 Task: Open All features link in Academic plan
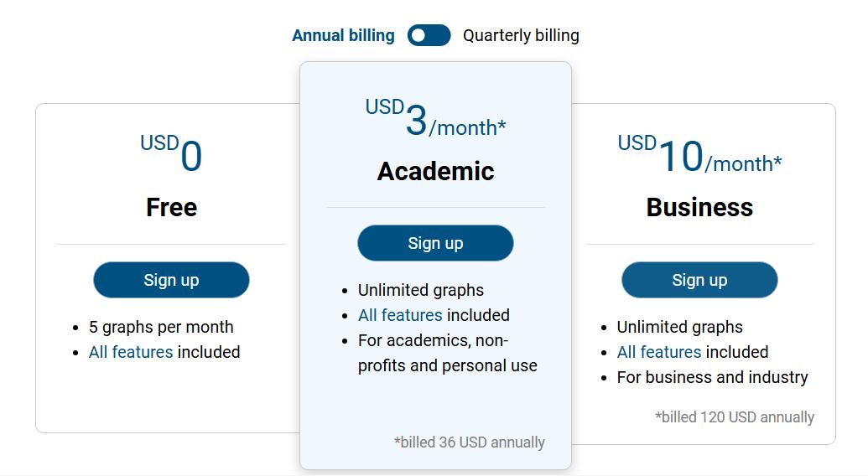click(x=400, y=315)
